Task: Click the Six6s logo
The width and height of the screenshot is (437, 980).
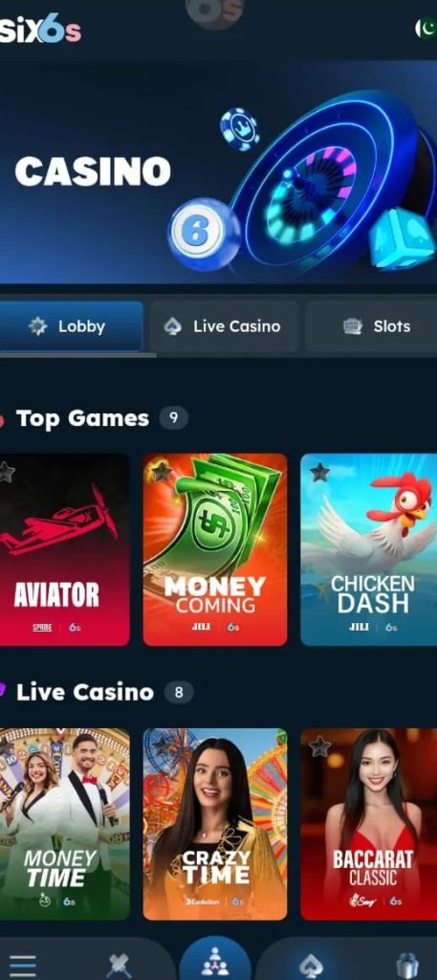Action: (x=40, y=30)
